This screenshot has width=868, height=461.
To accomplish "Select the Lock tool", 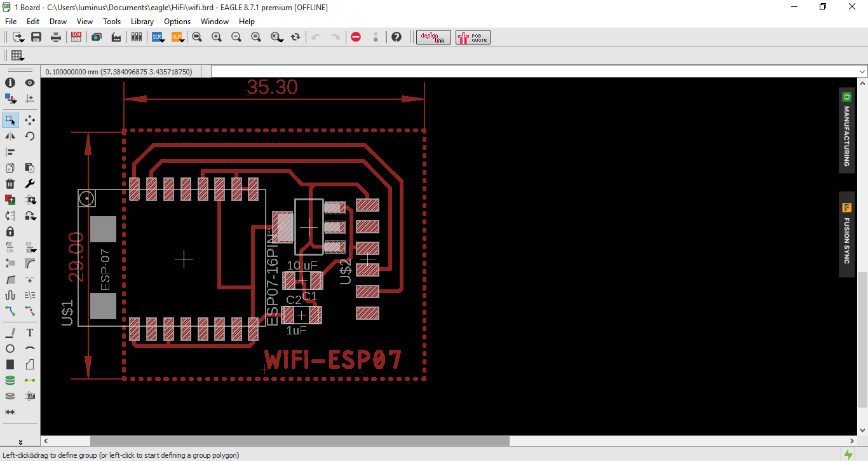I will [x=10, y=231].
